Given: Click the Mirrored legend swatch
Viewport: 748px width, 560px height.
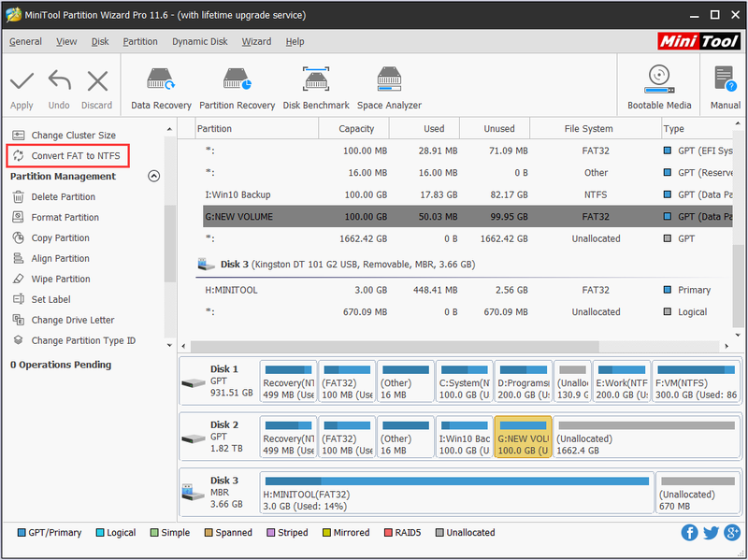Looking at the screenshot, I should (x=326, y=532).
